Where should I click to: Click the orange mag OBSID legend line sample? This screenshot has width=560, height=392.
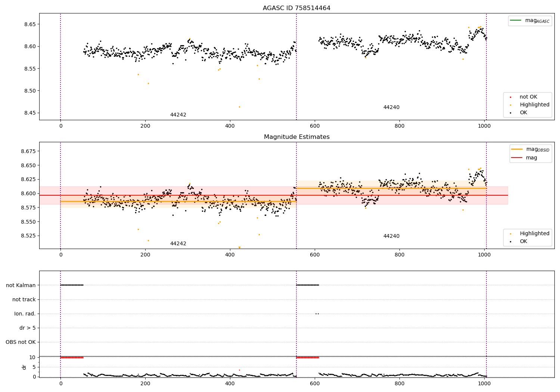click(x=517, y=149)
